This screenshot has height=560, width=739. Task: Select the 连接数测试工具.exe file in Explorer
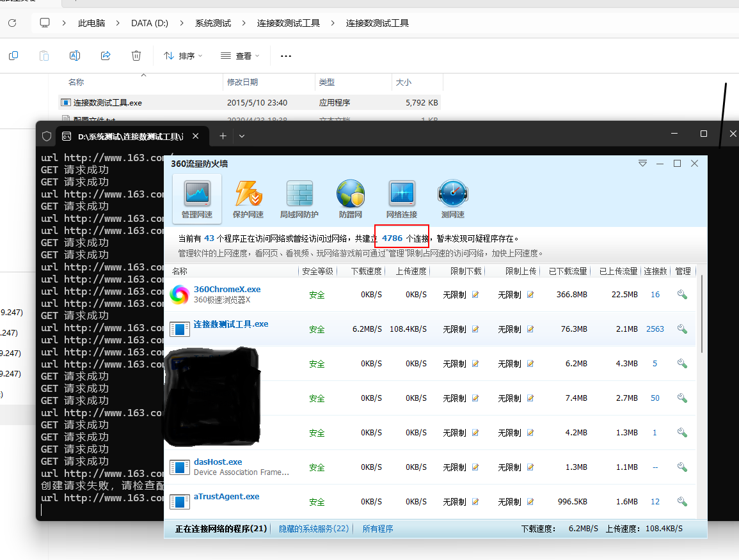click(107, 102)
